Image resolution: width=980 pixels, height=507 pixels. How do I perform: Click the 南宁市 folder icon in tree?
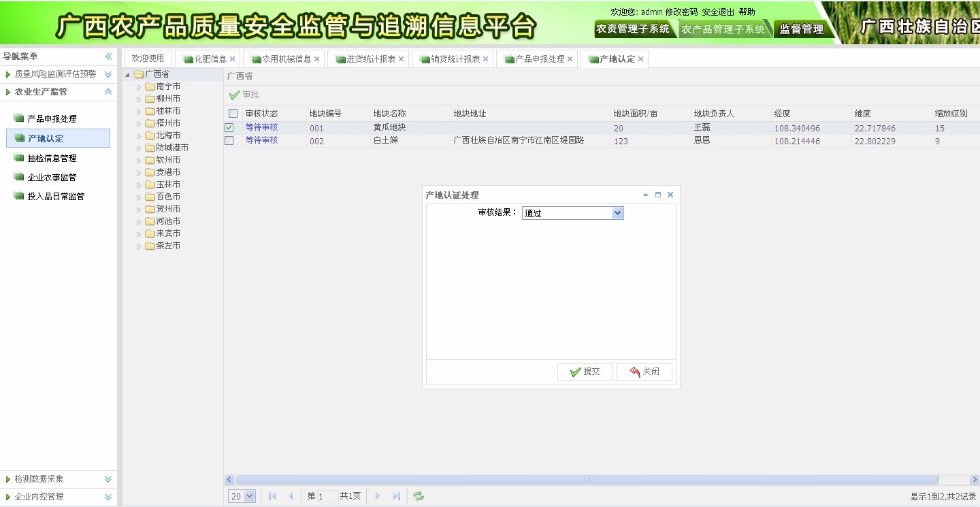click(x=150, y=86)
